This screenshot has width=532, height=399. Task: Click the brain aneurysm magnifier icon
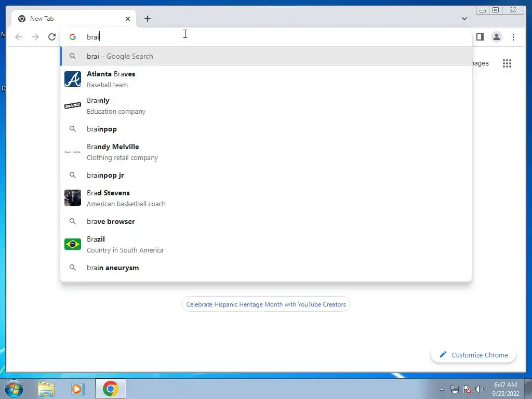click(73, 268)
